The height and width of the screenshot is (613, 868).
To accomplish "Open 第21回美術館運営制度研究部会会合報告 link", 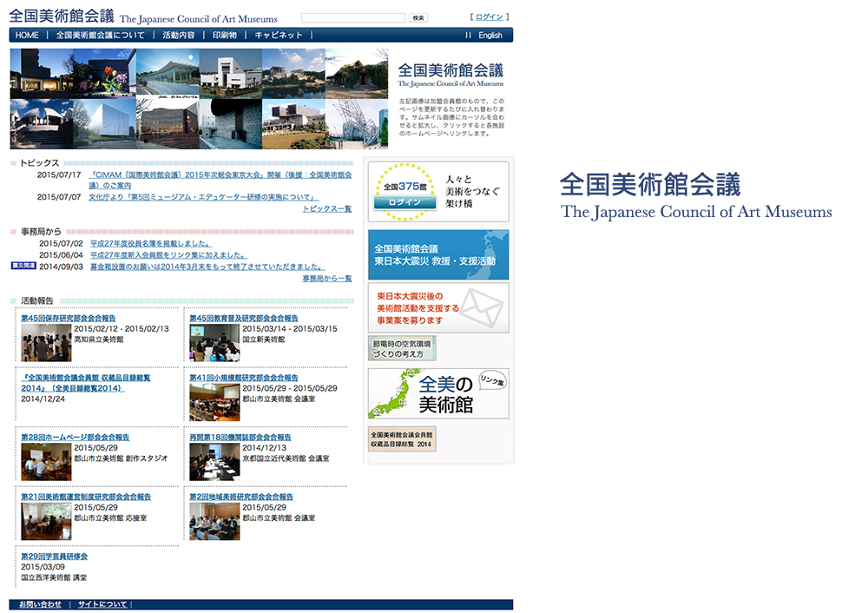I will coord(86,498).
